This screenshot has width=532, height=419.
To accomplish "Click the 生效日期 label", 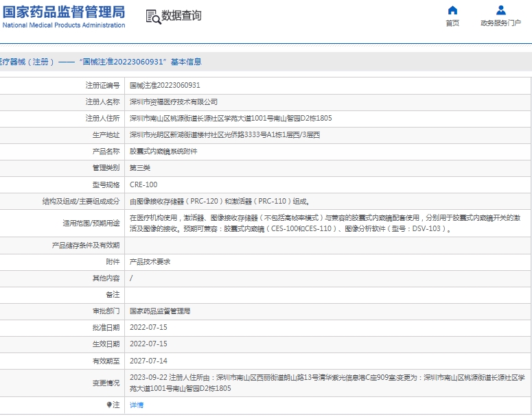I will 106,344.
